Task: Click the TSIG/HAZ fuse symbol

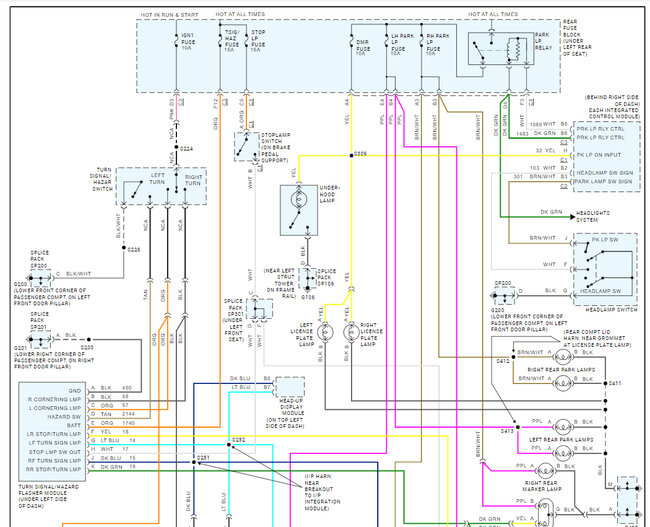Action: [220, 40]
